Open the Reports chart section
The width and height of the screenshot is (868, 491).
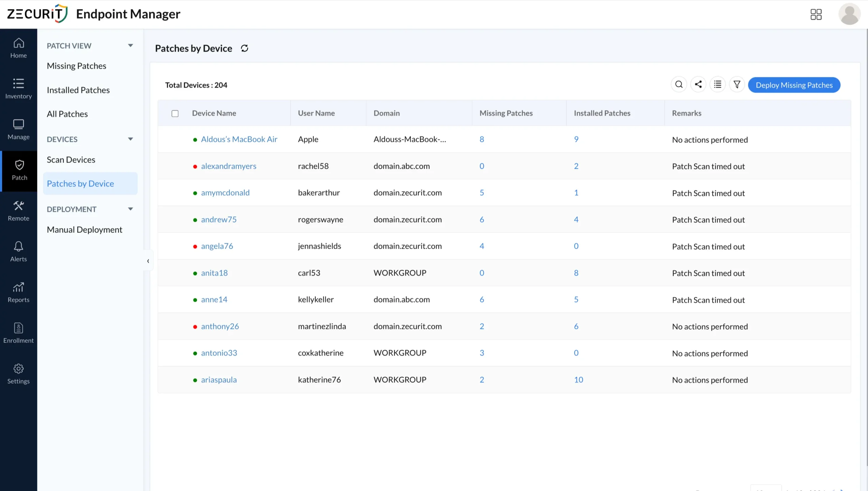[19, 293]
